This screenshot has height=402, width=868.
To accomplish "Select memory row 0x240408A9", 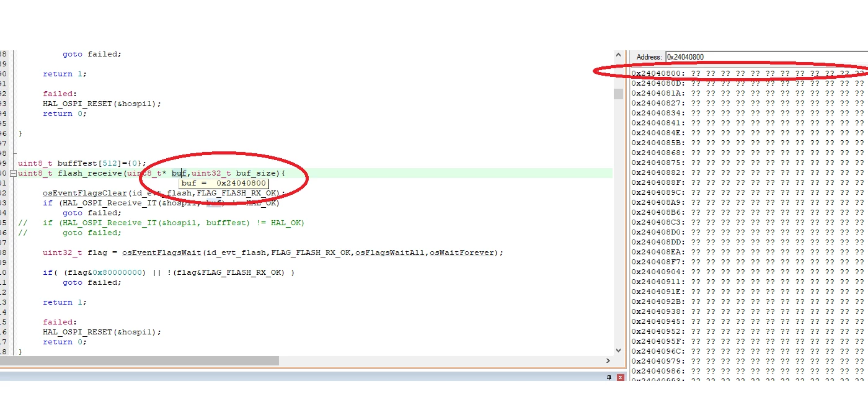I will pyautogui.click(x=748, y=202).
